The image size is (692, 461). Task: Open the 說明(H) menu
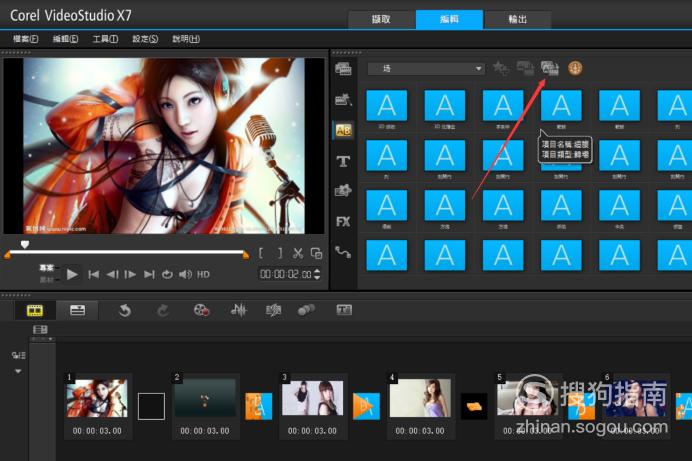point(186,39)
